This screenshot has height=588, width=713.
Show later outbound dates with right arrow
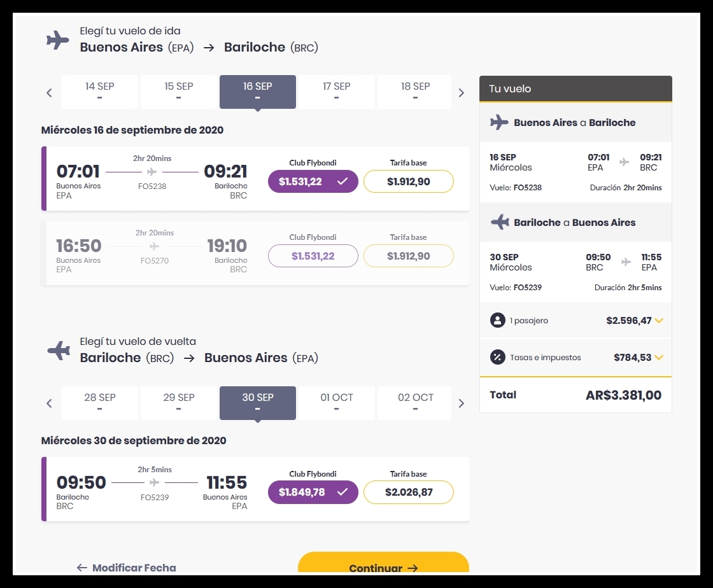[461, 93]
